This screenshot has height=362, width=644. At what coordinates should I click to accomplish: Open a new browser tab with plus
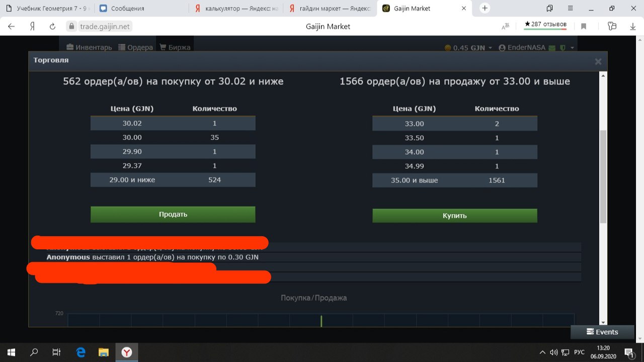485,8
